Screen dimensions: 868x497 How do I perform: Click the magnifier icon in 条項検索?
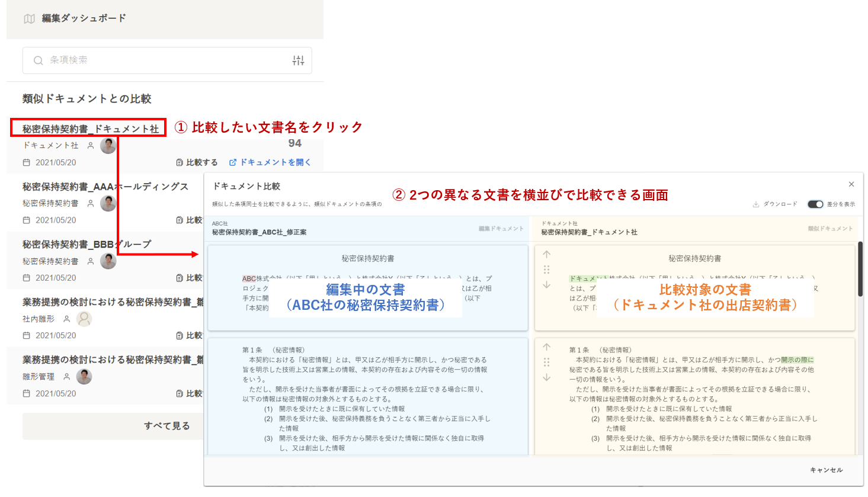point(39,60)
